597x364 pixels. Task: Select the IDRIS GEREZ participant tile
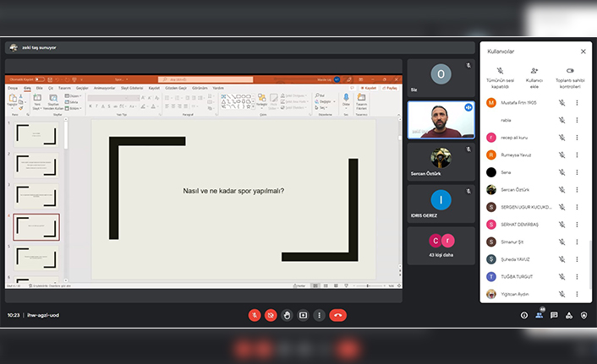pos(441,204)
